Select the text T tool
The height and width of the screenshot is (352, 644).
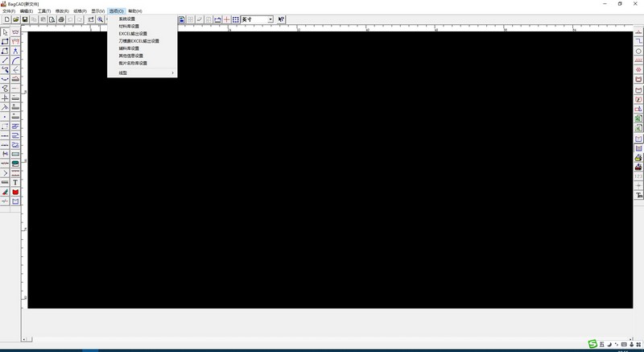coord(15,183)
